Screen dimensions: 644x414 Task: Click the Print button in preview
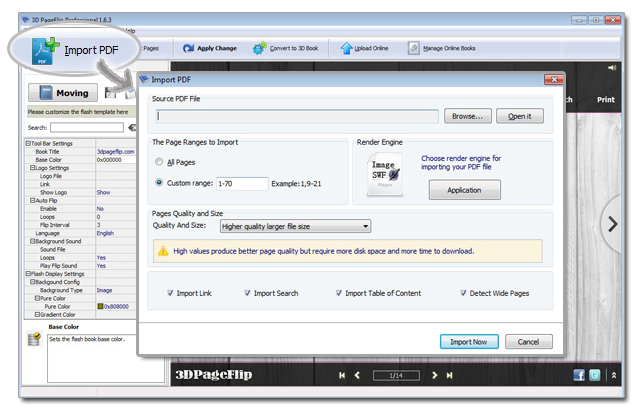point(606,100)
